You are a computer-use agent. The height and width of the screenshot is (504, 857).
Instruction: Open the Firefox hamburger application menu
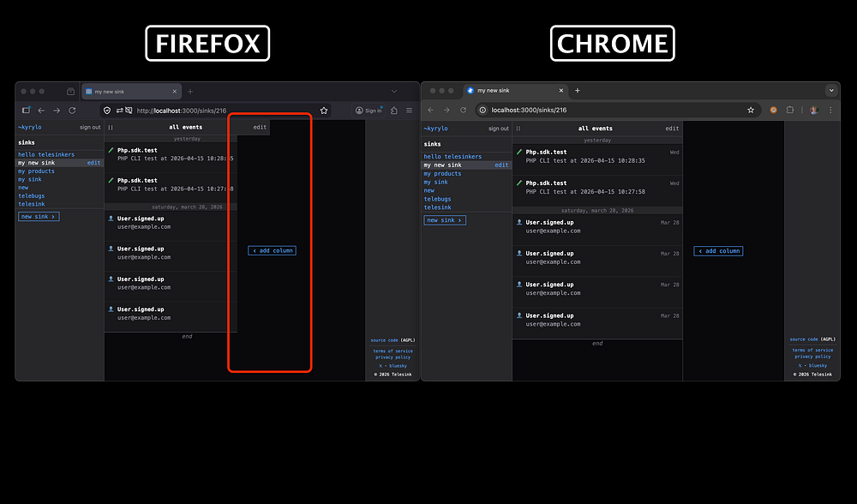[x=409, y=111]
